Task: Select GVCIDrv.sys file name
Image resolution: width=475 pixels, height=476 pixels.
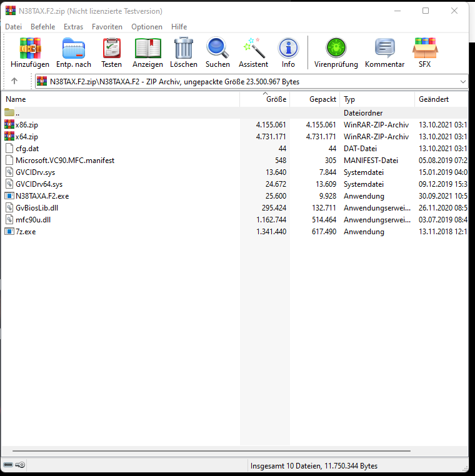Action: click(35, 172)
